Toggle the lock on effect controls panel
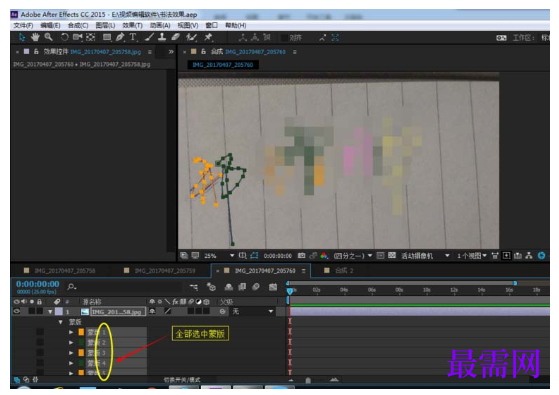 pos(36,52)
